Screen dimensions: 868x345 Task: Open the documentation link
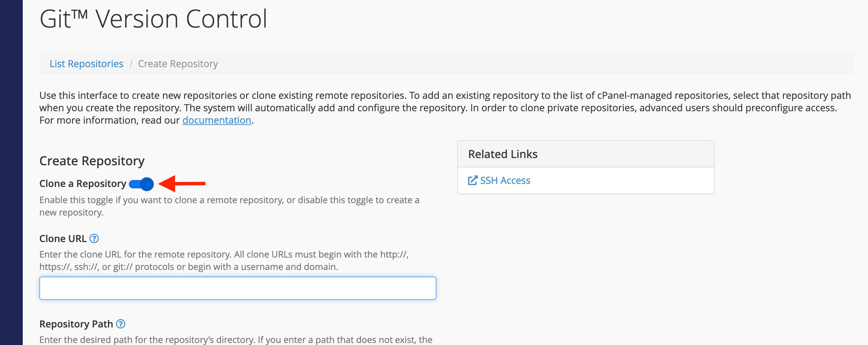(x=217, y=120)
